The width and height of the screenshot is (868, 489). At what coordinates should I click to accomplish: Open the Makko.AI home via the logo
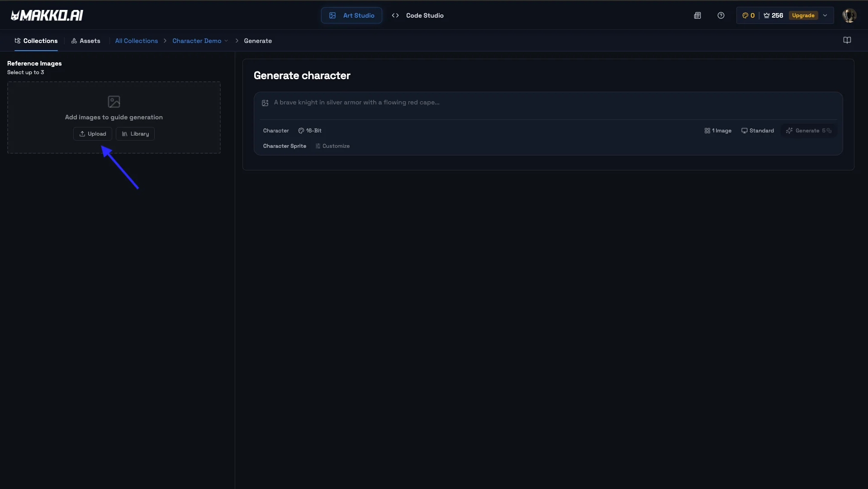click(x=46, y=15)
